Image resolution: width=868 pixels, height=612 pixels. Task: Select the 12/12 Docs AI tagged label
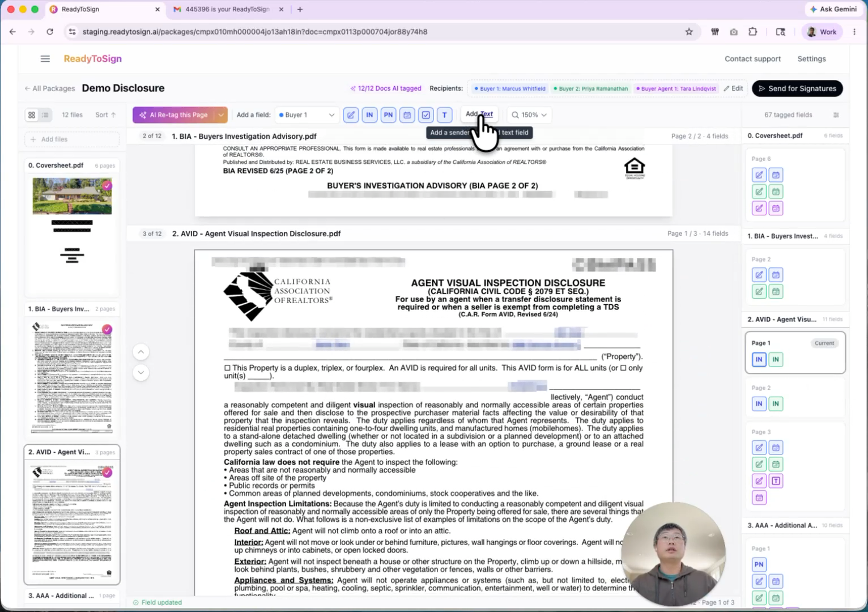(x=386, y=88)
